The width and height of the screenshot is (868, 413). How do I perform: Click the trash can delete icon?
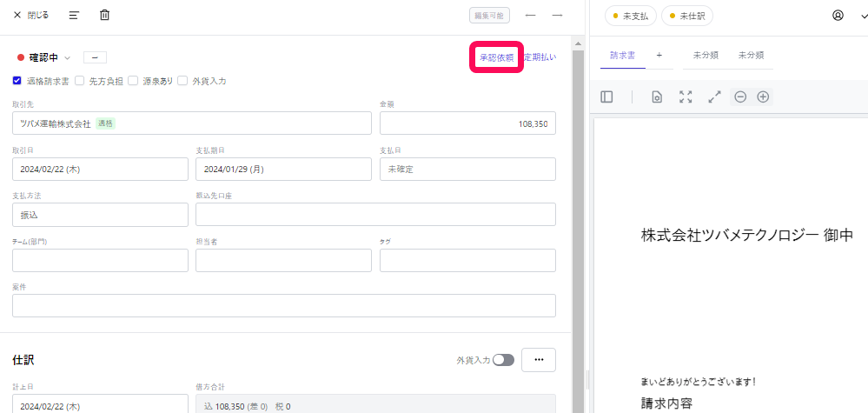(x=104, y=16)
